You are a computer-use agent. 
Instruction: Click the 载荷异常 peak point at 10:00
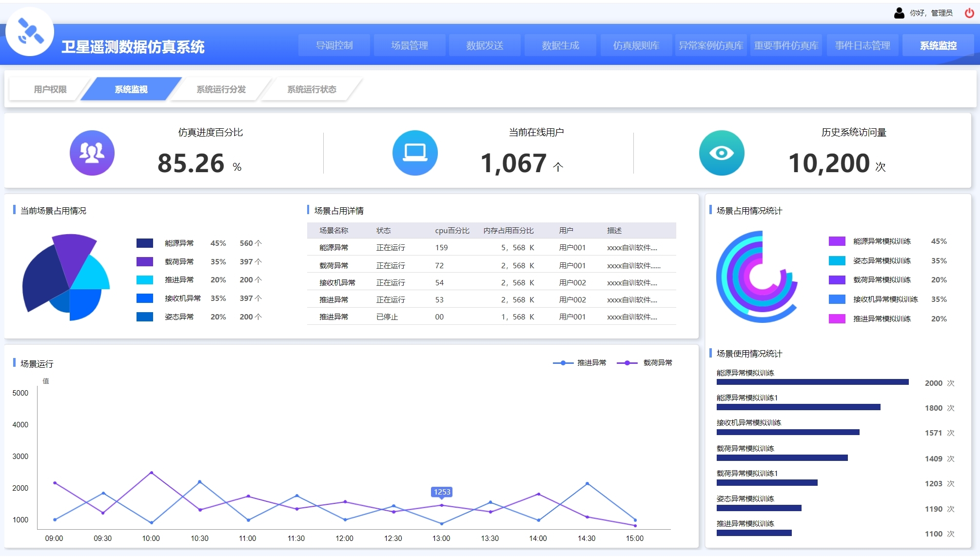[152, 473]
